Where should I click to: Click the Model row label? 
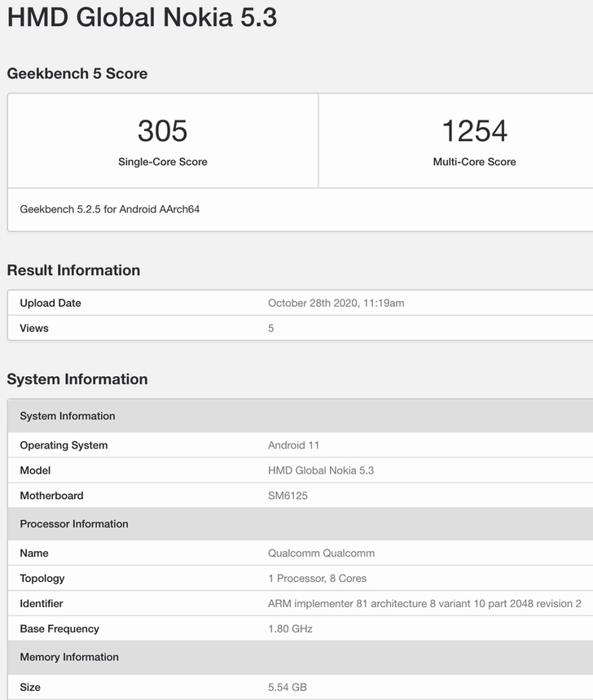pos(35,470)
